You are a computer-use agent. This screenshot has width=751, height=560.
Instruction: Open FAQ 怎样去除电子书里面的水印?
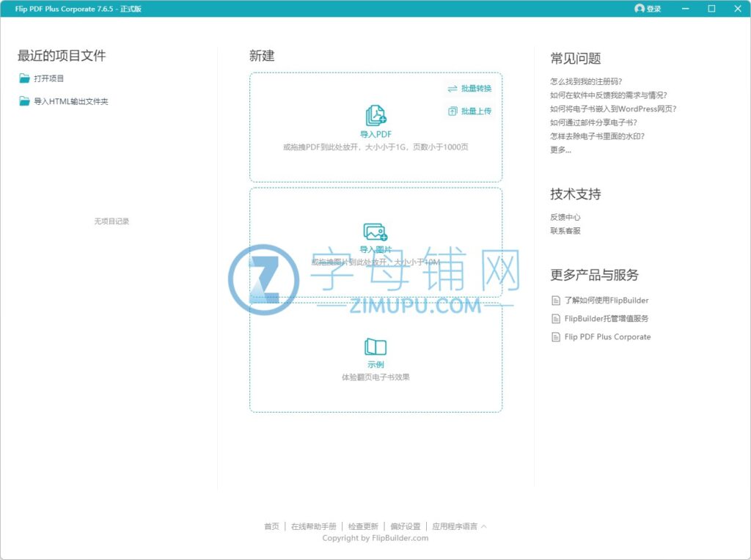point(598,136)
